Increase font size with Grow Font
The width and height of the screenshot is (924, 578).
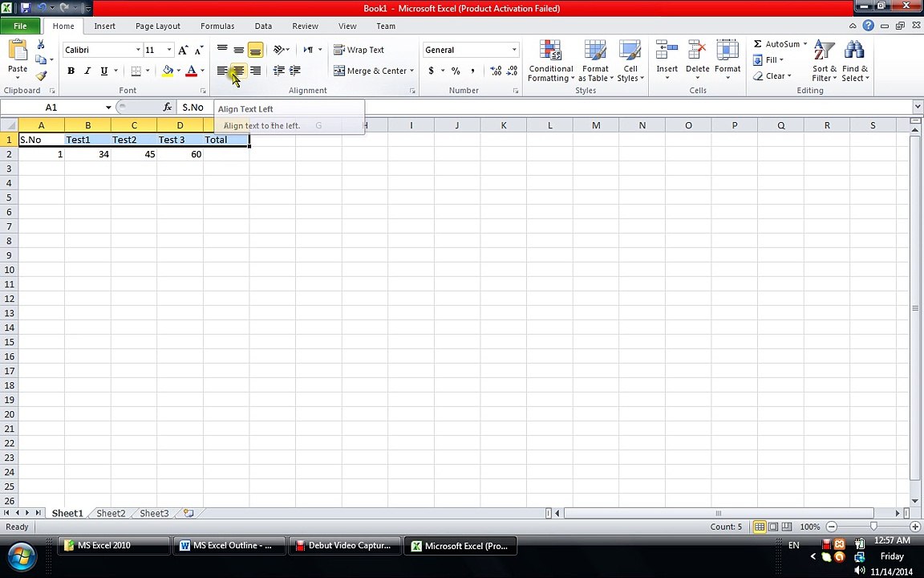point(183,50)
